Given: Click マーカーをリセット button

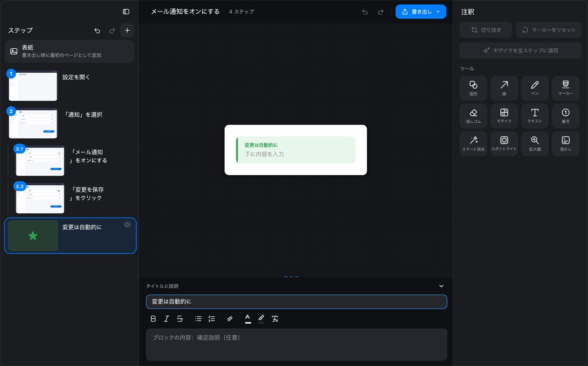Looking at the screenshot, I should (549, 30).
